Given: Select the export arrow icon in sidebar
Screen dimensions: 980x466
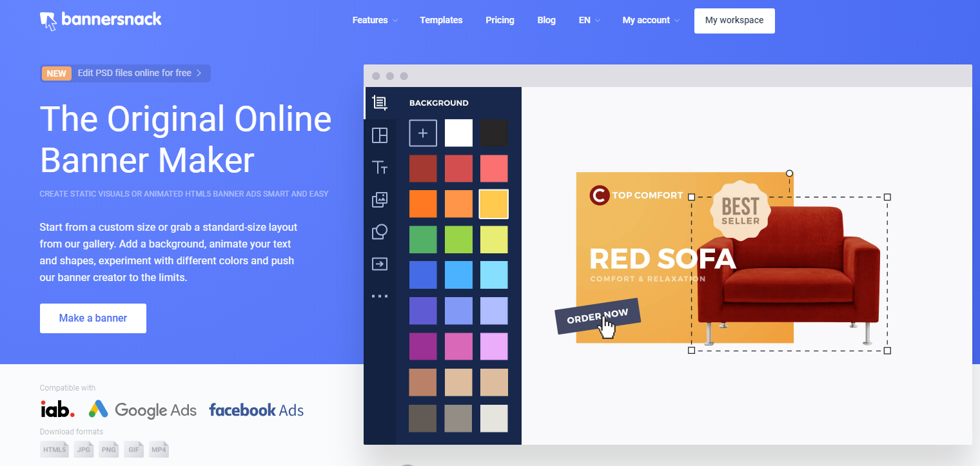Looking at the screenshot, I should (x=380, y=264).
